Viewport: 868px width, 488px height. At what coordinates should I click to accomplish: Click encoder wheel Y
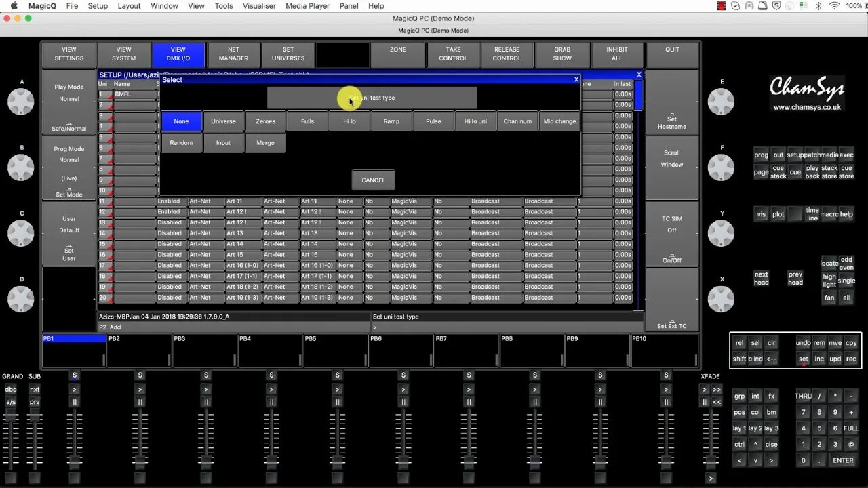tap(721, 233)
